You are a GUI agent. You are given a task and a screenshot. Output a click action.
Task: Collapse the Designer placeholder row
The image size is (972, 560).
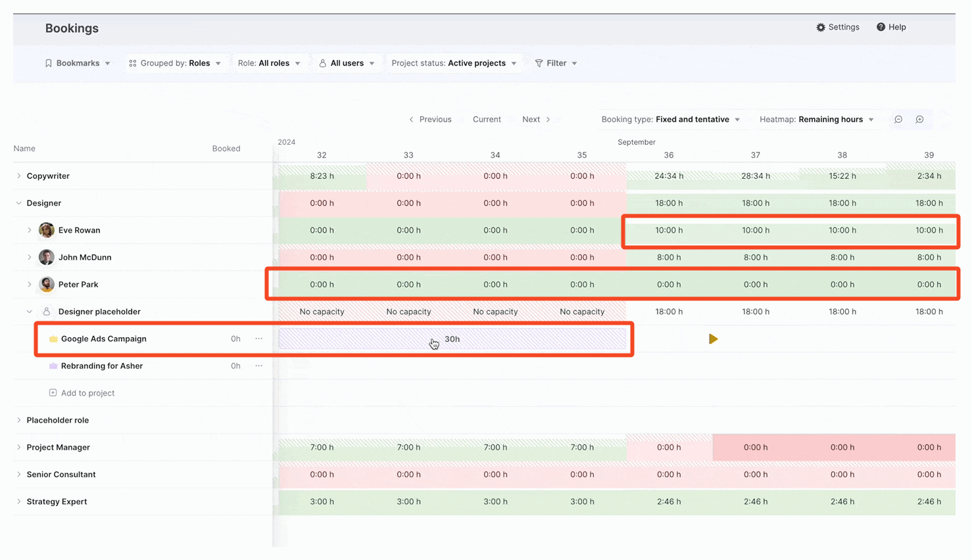pos(30,312)
